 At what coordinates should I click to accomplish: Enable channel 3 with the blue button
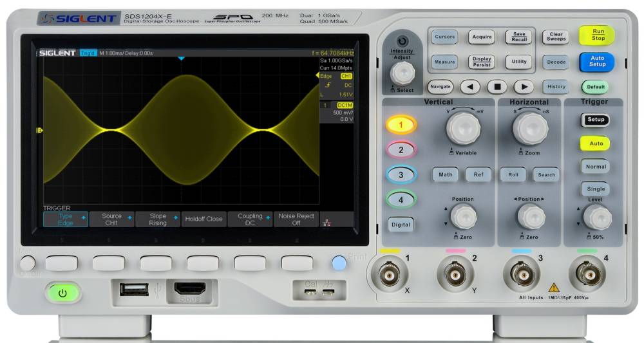click(x=401, y=174)
